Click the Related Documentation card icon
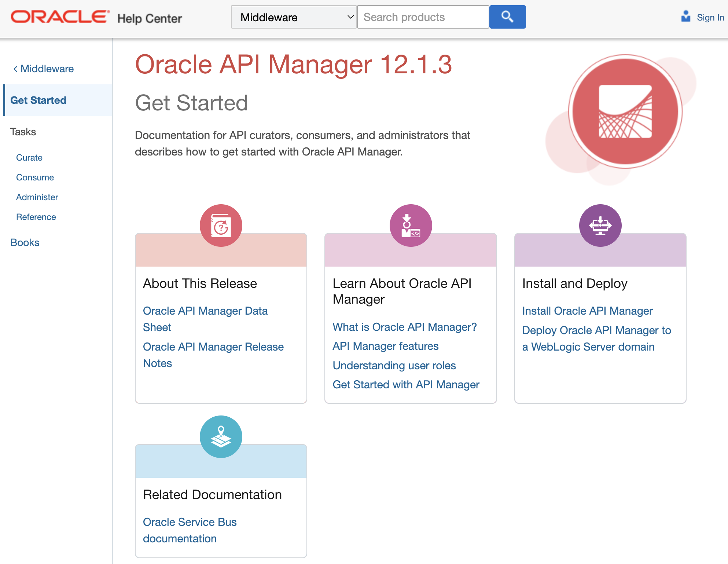Image resolution: width=728 pixels, height=564 pixels. 221,437
